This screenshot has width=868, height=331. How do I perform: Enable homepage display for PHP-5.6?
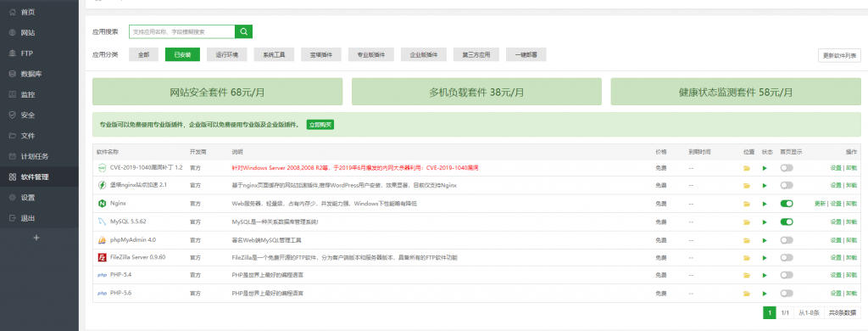786,294
